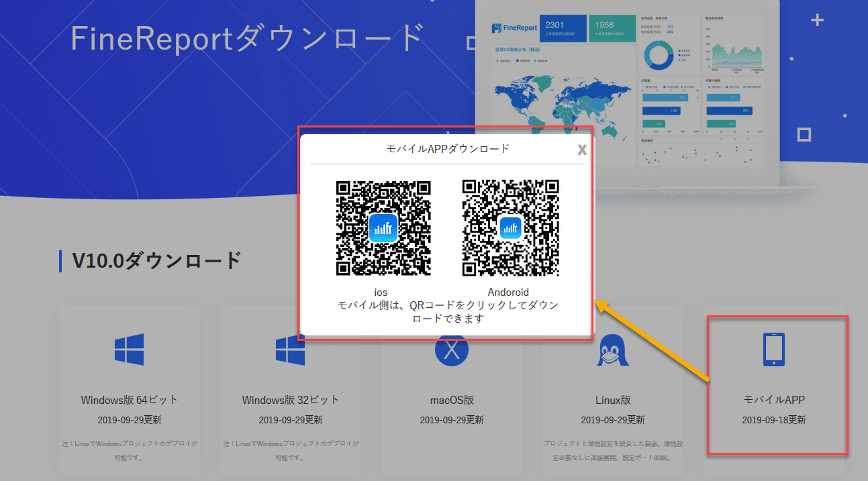This screenshot has width=868, height=481.
Task: Select the macOS version icon
Action: pyautogui.click(x=452, y=350)
